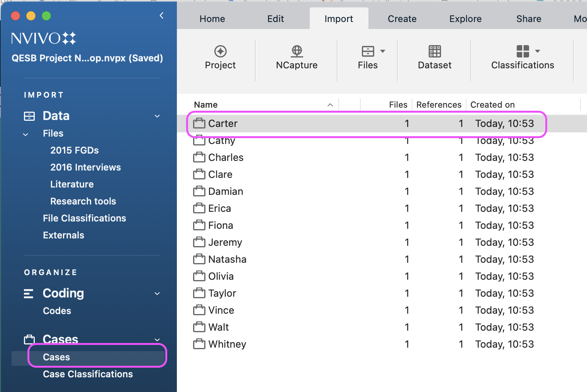This screenshot has width=587, height=392.
Task: Collapse the Data section chevron
Action: 157,116
